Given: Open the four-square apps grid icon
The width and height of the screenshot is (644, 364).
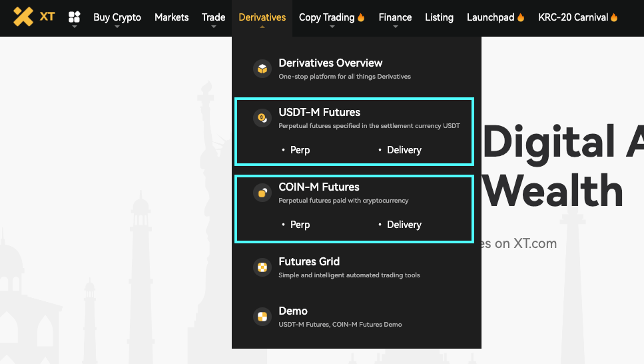Looking at the screenshot, I should [75, 17].
